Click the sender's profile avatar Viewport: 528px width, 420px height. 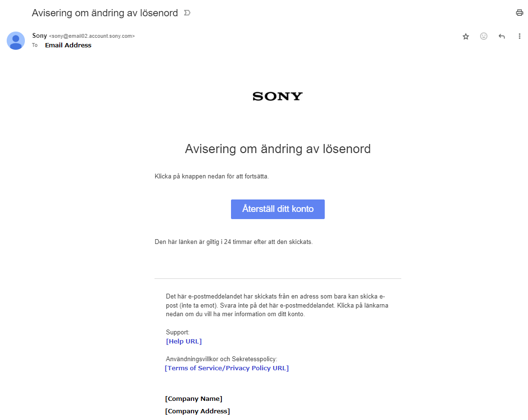(16, 41)
